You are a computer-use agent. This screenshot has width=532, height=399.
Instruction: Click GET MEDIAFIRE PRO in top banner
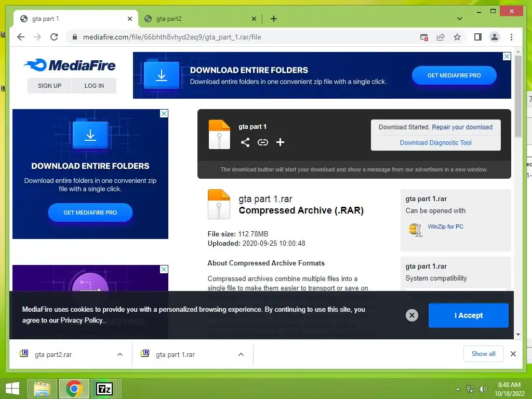point(454,75)
